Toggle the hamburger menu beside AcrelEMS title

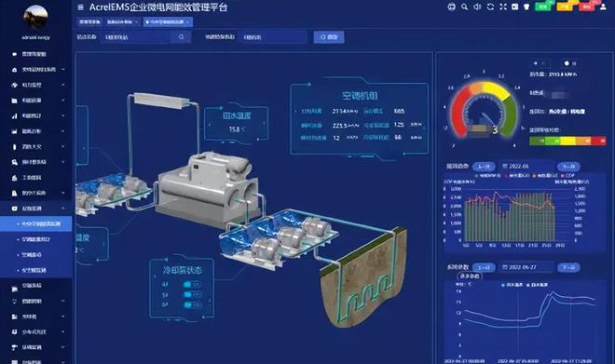click(80, 7)
